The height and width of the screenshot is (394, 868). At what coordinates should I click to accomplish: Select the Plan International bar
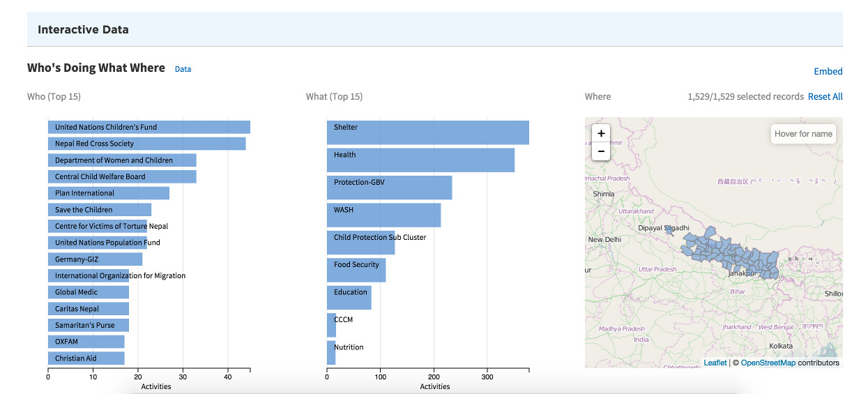[109, 193]
